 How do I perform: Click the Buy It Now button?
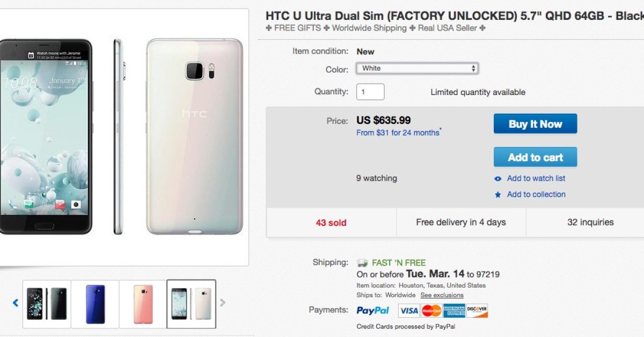pos(535,124)
